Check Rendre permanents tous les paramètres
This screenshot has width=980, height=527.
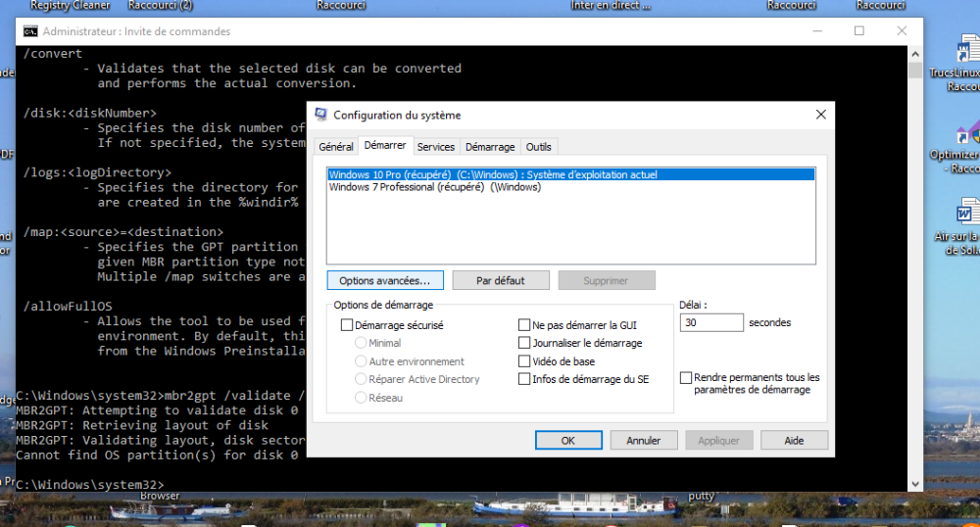point(686,378)
